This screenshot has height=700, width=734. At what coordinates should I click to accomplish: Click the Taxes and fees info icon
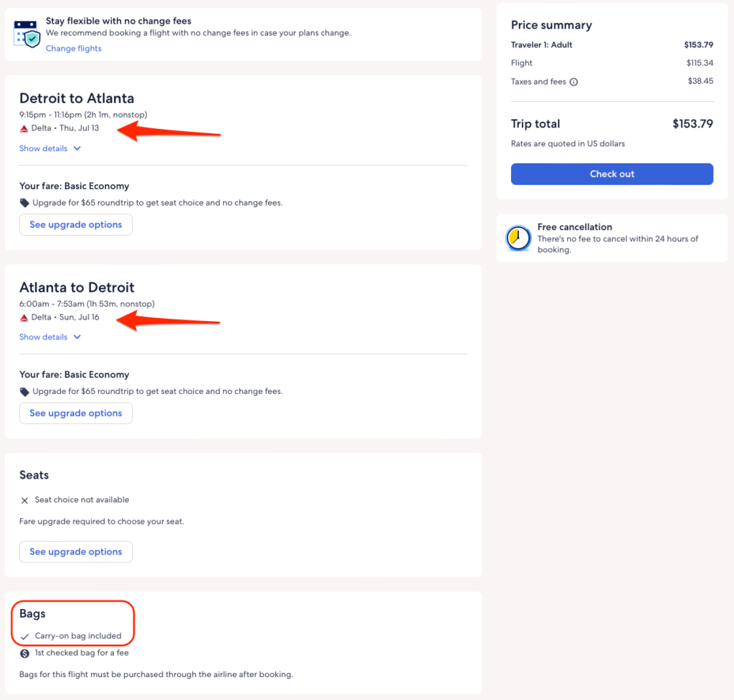click(573, 82)
